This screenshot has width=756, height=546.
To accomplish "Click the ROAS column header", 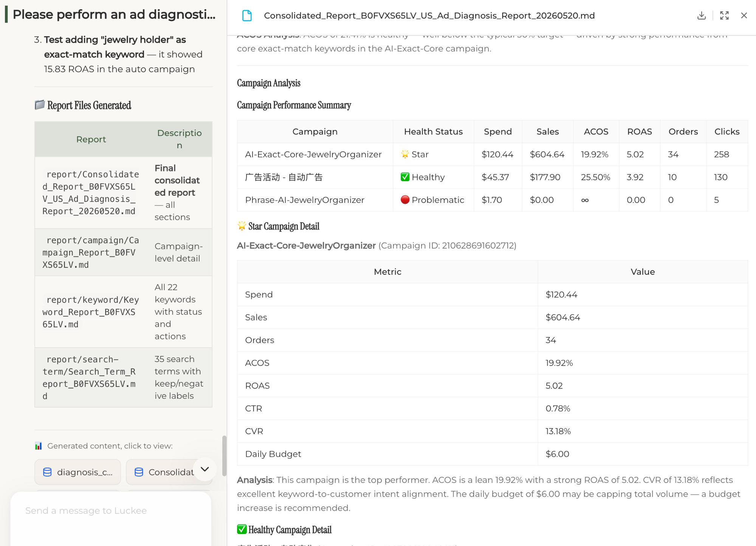I will pos(640,131).
